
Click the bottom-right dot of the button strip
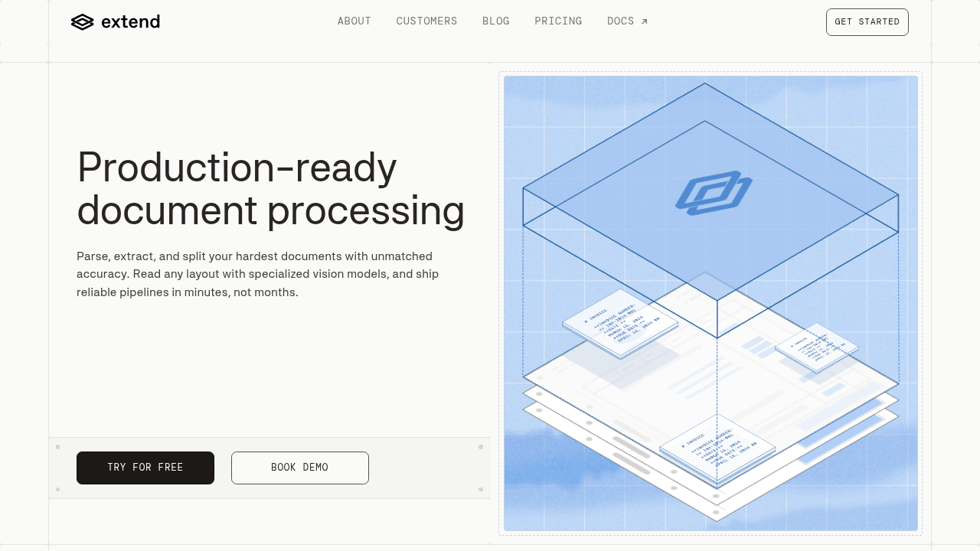481,489
